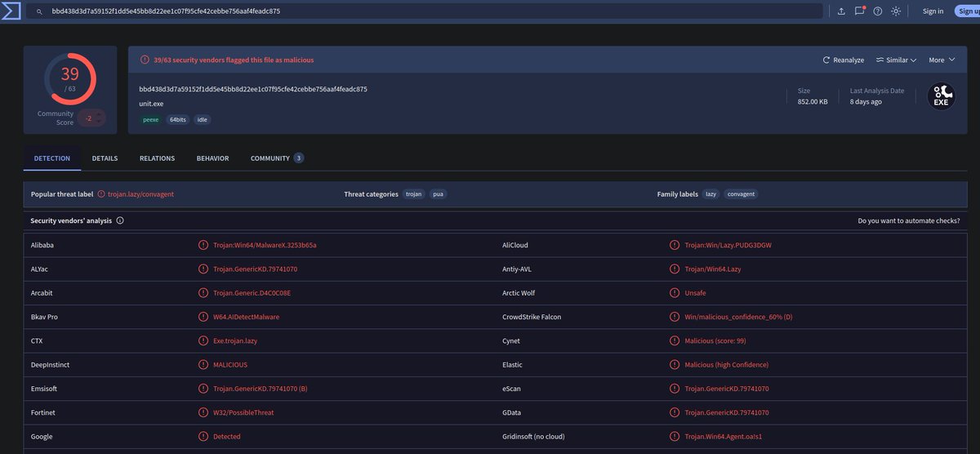Image resolution: width=980 pixels, height=454 pixels.
Task: Click the alert icon in GData row
Action: pyautogui.click(x=675, y=413)
